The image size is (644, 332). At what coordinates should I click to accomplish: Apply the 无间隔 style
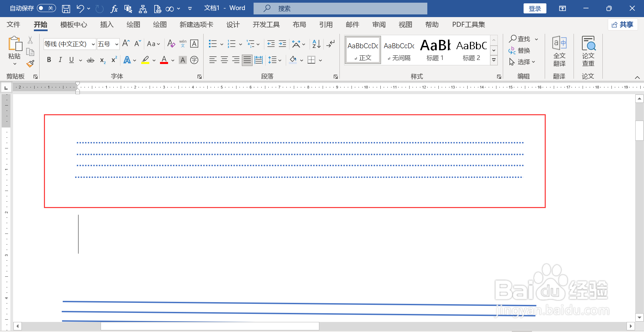399,50
